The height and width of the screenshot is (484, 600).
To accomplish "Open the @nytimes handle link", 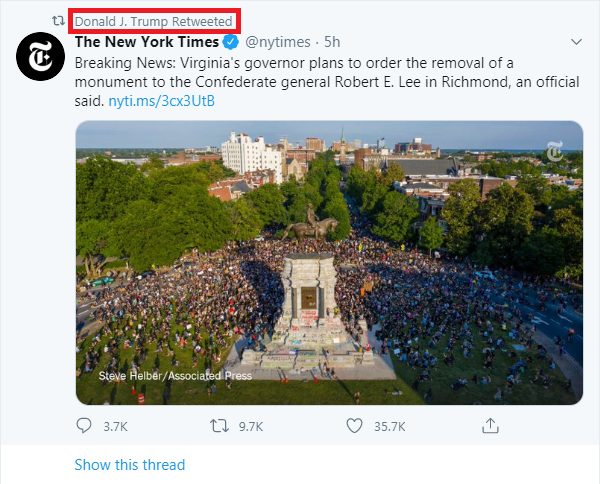I will pos(278,43).
